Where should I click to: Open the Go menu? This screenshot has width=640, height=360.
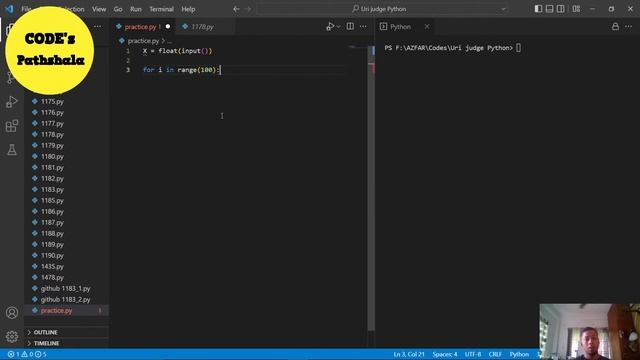point(118,9)
